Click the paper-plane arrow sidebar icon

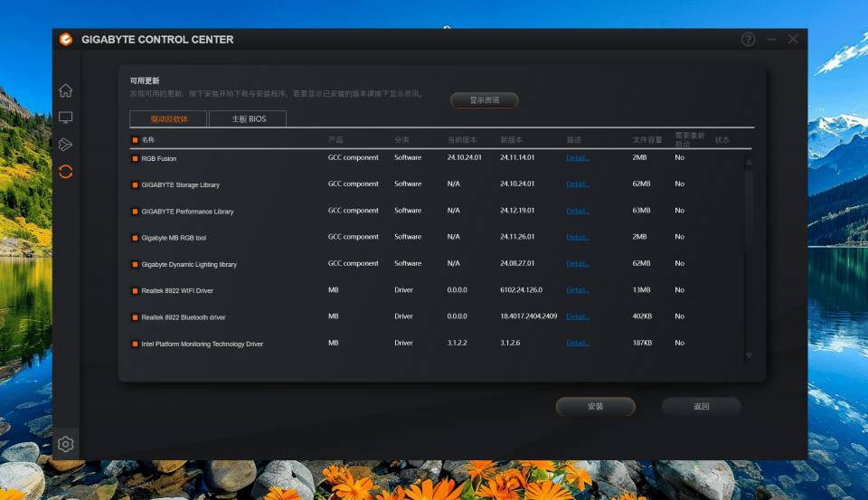[65, 145]
